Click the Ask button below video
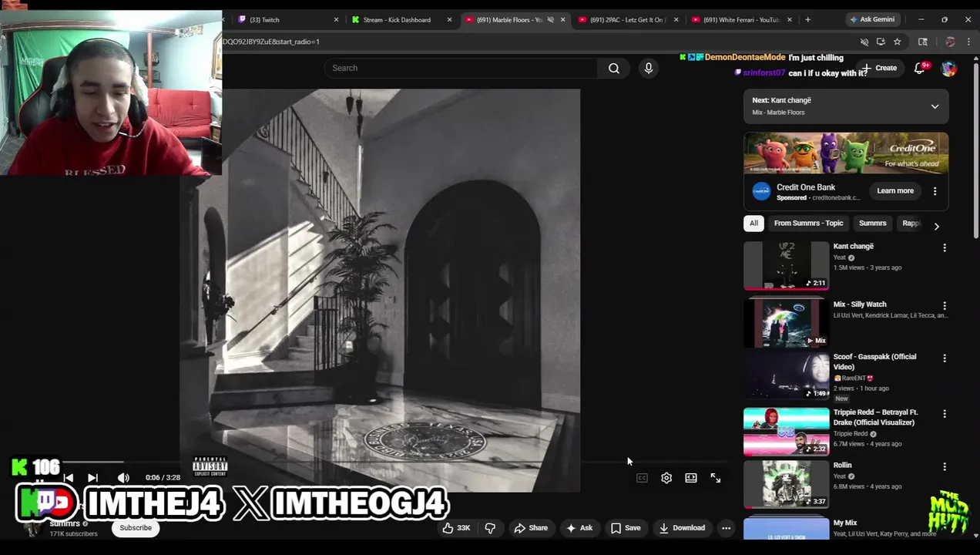This screenshot has width=980, height=555. coord(579,528)
